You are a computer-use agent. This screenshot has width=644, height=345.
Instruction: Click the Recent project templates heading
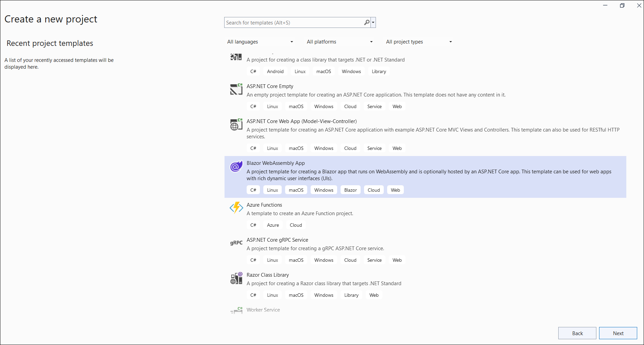[50, 43]
